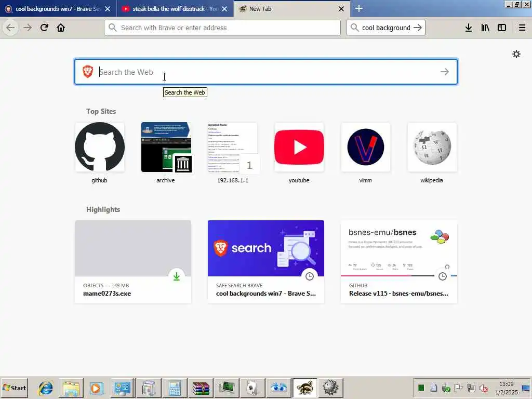Screen dimensions: 532x399
Task: Click the mame0273s.exe file name text
Action: 107,294
